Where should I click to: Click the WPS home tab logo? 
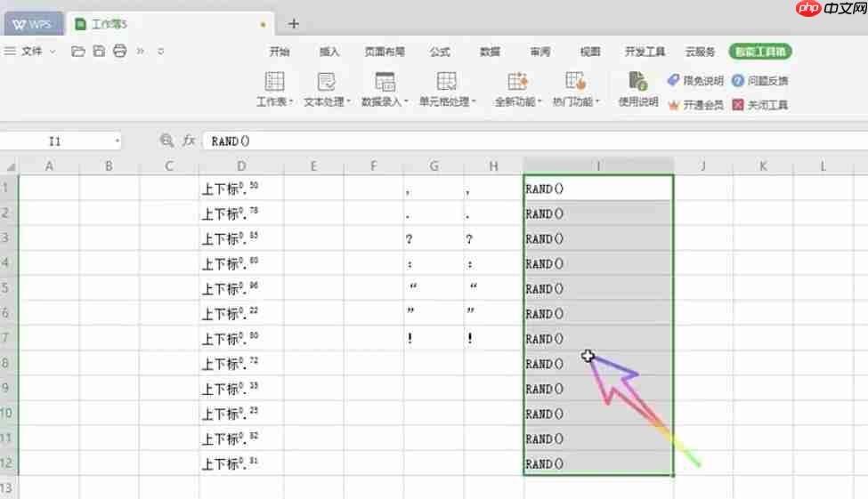pyautogui.click(x=33, y=24)
